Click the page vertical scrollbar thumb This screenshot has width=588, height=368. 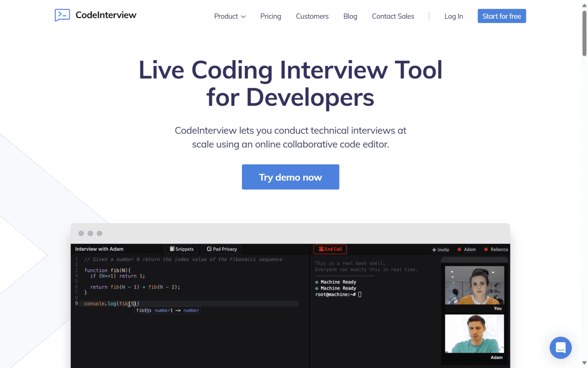click(584, 33)
